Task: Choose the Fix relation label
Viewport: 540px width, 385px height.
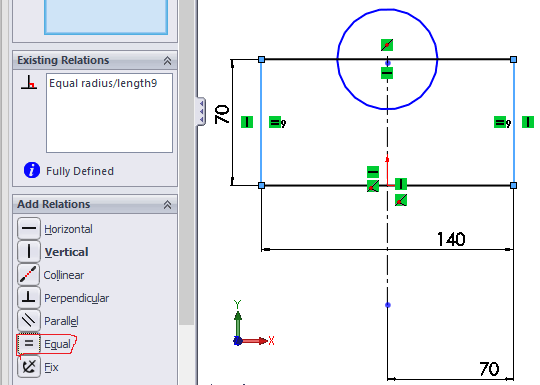Action: click(x=51, y=367)
